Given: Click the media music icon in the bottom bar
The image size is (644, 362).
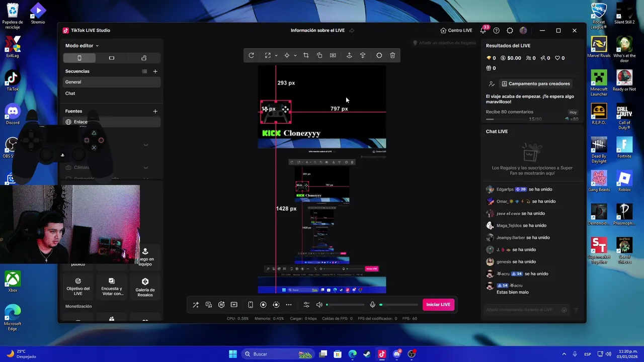Looking at the screenshot, I should [x=209, y=305].
